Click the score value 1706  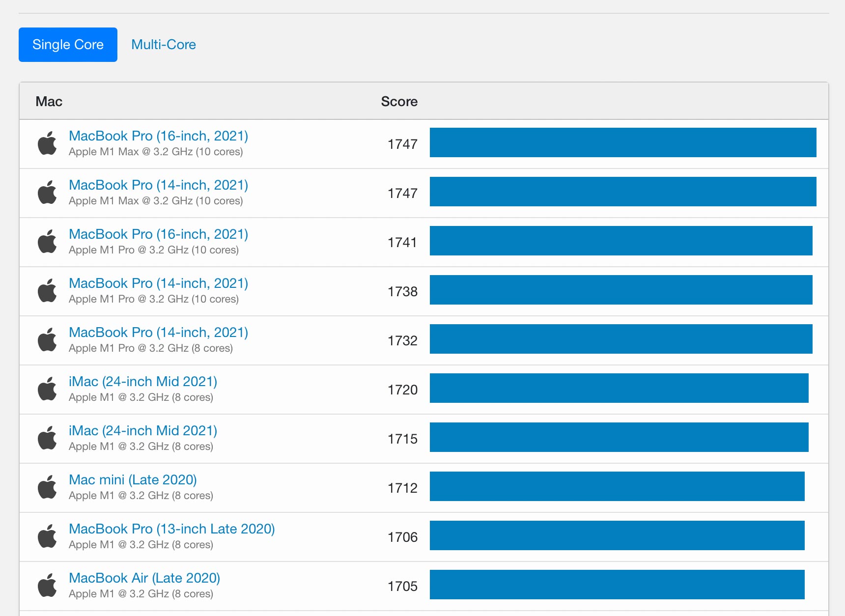tap(402, 537)
